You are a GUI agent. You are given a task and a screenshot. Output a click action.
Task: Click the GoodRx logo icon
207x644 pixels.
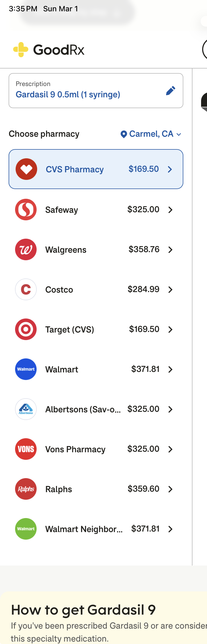click(x=21, y=50)
